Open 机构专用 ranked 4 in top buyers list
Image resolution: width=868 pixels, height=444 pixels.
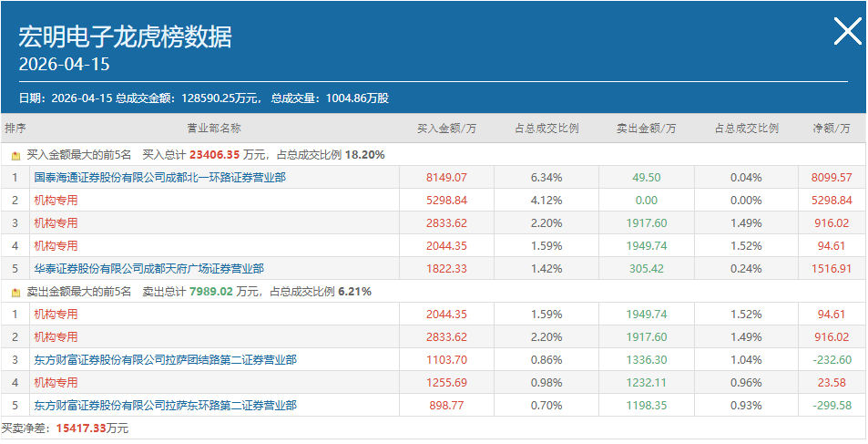tap(56, 245)
